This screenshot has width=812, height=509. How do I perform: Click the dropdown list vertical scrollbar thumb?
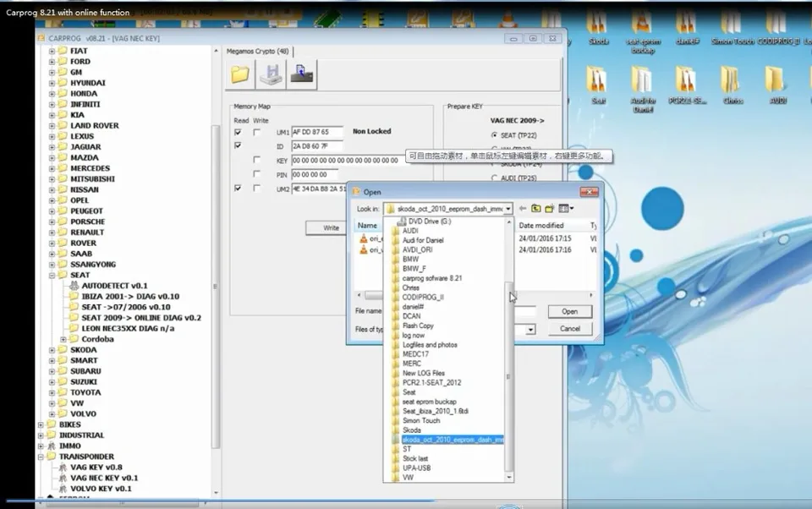[509, 376]
